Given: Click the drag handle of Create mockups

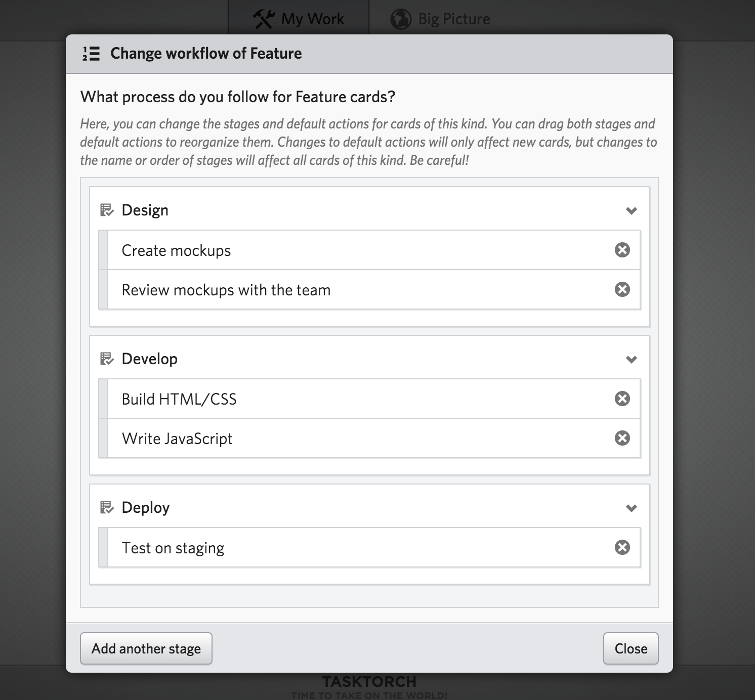Looking at the screenshot, I should click(103, 250).
